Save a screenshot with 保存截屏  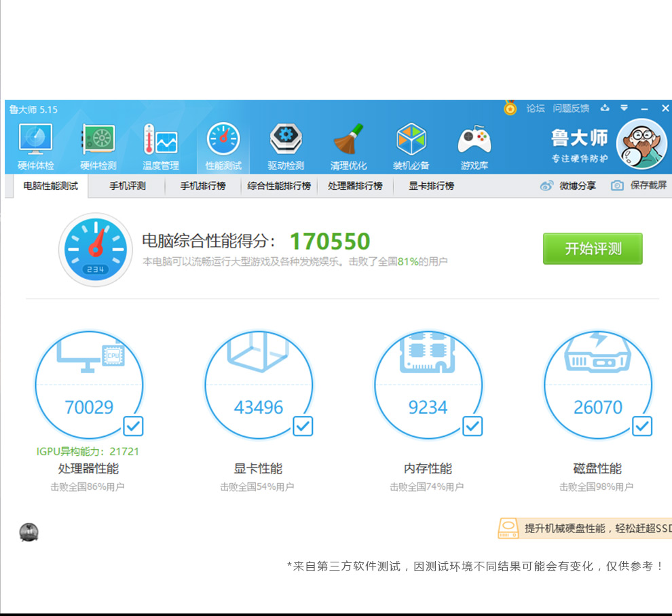639,185
